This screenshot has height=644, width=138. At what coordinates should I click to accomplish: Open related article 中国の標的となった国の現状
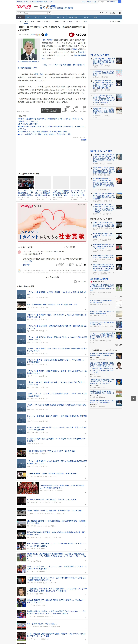tap(43, 132)
